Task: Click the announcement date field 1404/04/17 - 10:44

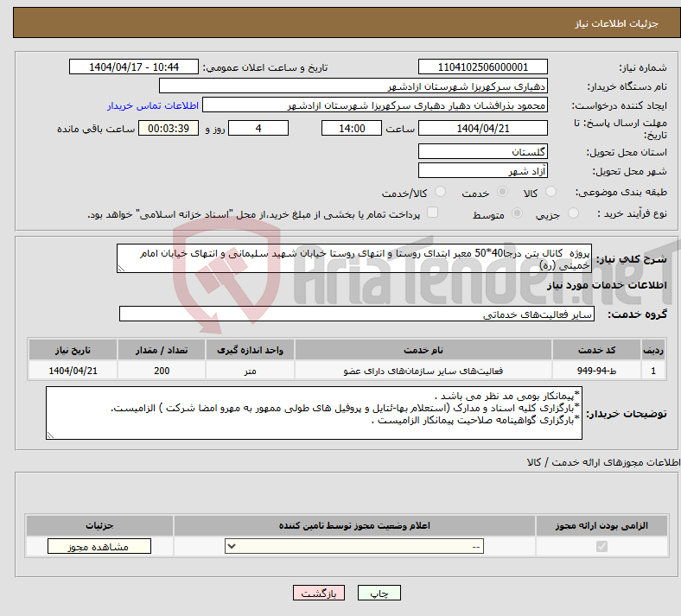Action: tap(134, 67)
